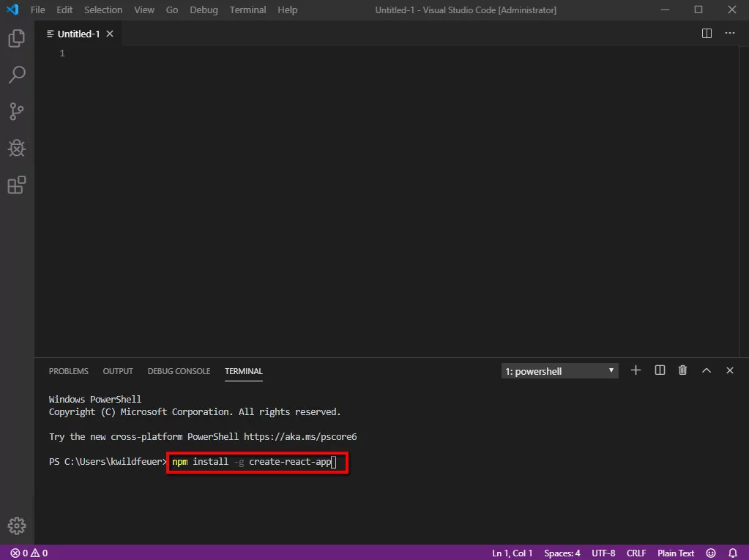This screenshot has width=749, height=560.
Task: Open errors and warnings status indicator
Action: (29, 553)
